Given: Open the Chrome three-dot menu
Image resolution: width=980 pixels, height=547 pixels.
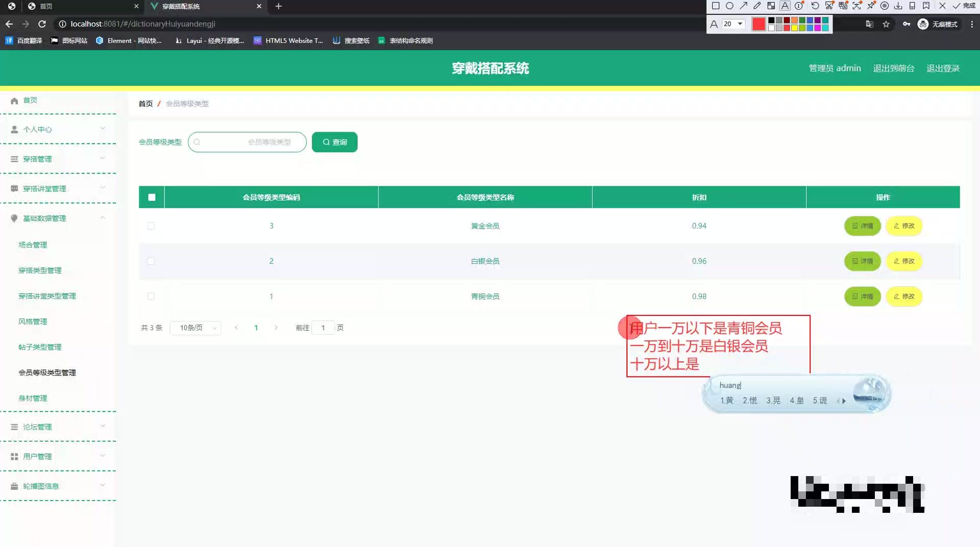Looking at the screenshot, I should 972,24.
